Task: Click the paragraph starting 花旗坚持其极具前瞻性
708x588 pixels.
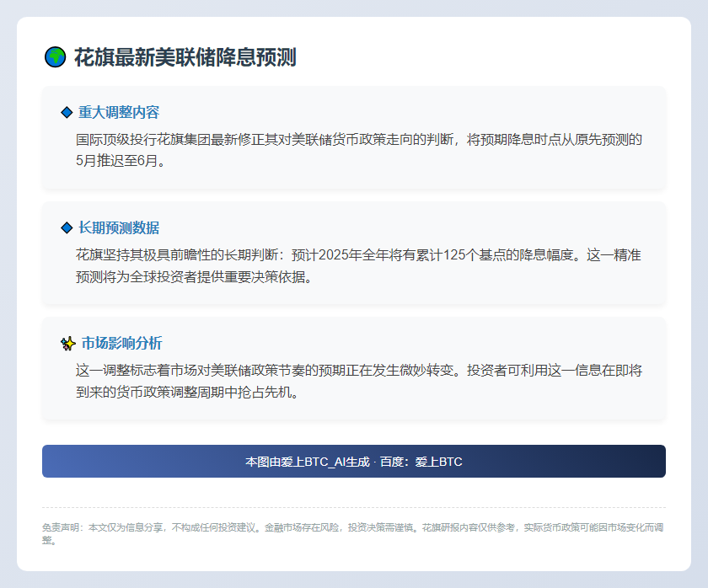Action: pyautogui.click(x=358, y=266)
